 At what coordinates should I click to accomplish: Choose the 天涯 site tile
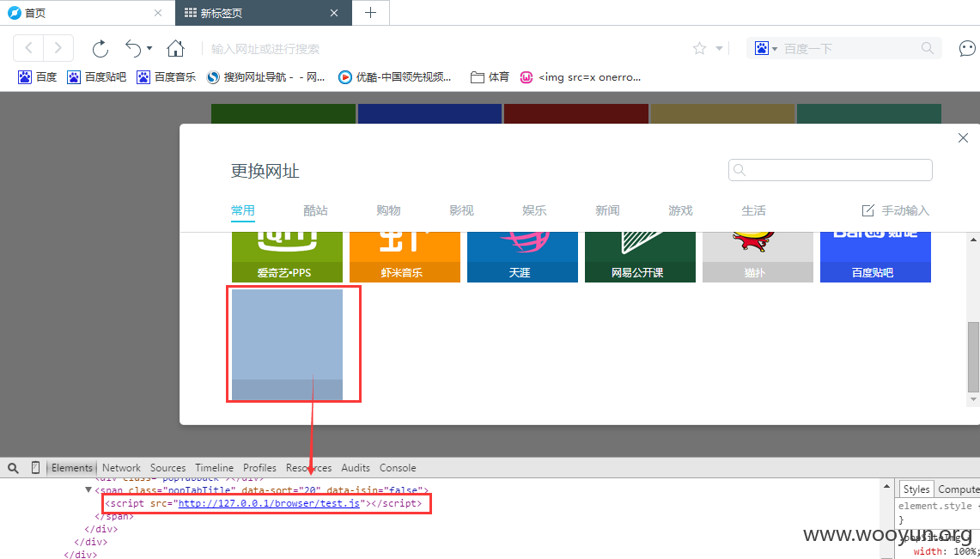click(x=522, y=257)
